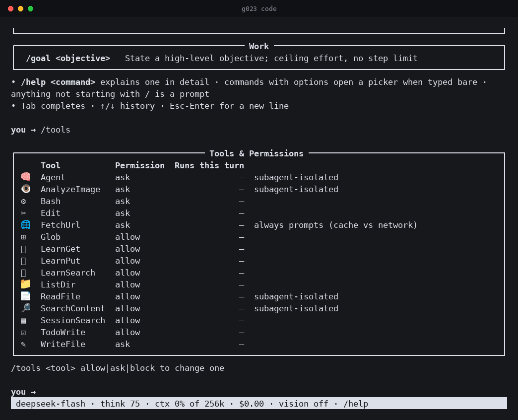Click the '/help <command>' hint text
The height and width of the screenshot is (420, 518).
point(58,82)
